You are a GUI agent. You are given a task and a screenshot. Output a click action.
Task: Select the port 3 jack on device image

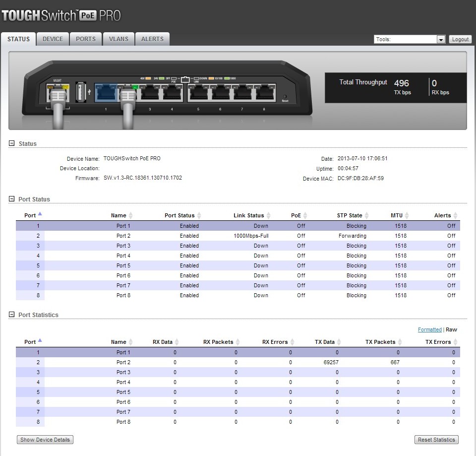click(150, 92)
